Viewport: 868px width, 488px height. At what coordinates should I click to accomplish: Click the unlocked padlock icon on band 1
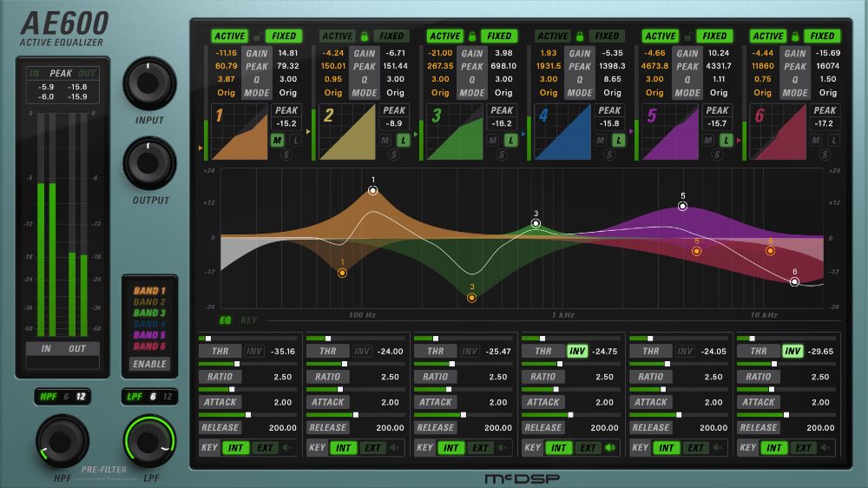tap(257, 36)
